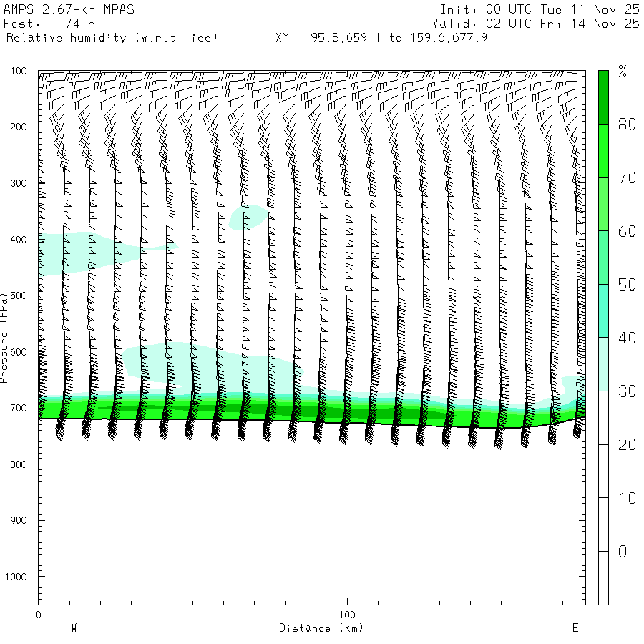Viewport: 644px width, 644px height.
Task: Click the 200 hPa pressure axis label
Action: coord(19,127)
